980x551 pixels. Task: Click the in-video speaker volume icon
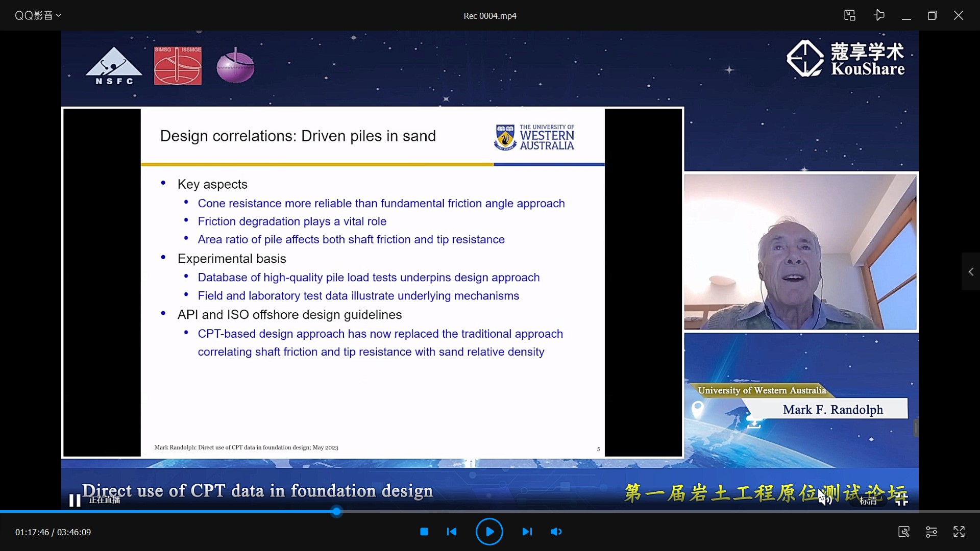point(825,499)
